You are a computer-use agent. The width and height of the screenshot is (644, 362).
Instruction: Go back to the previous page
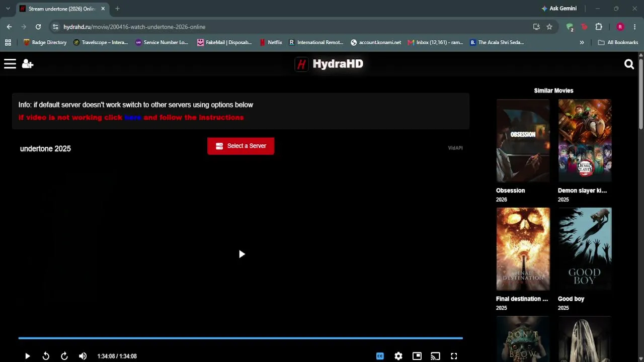pyautogui.click(x=9, y=27)
